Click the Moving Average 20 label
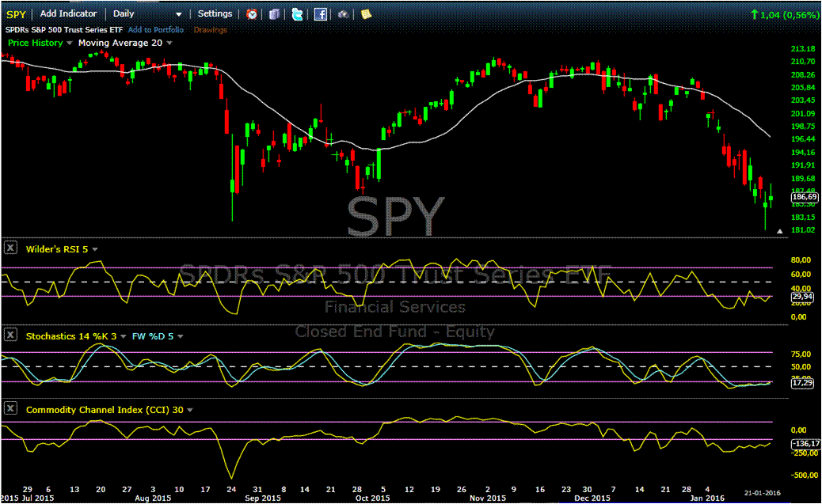Image resolution: width=822 pixels, height=504 pixels. pyautogui.click(x=120, y=43)
